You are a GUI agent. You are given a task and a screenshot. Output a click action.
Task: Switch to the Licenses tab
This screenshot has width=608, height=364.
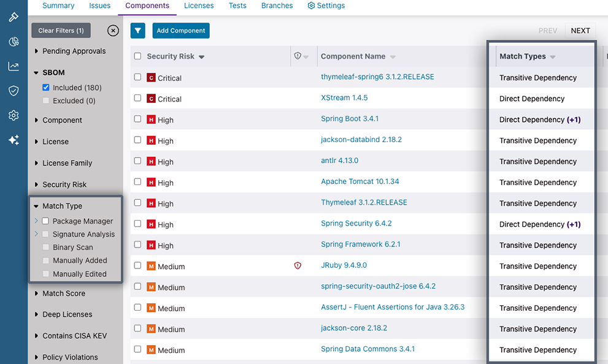[x=199, y=6]
